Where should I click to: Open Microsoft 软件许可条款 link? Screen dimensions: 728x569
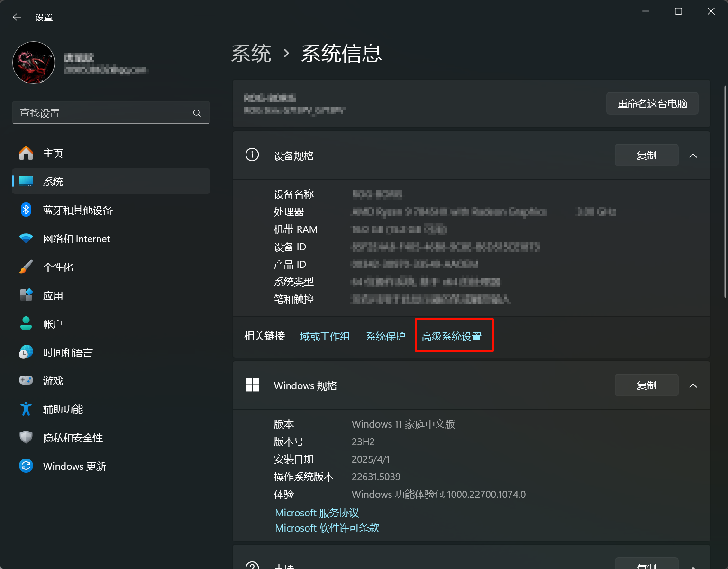(x=327, y=528)
